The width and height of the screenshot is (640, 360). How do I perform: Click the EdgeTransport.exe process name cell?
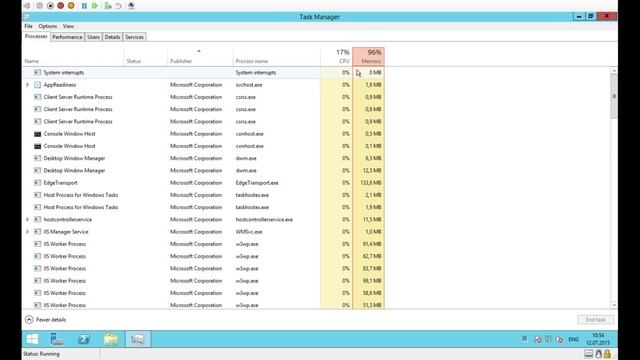click(x=257, y=183)
